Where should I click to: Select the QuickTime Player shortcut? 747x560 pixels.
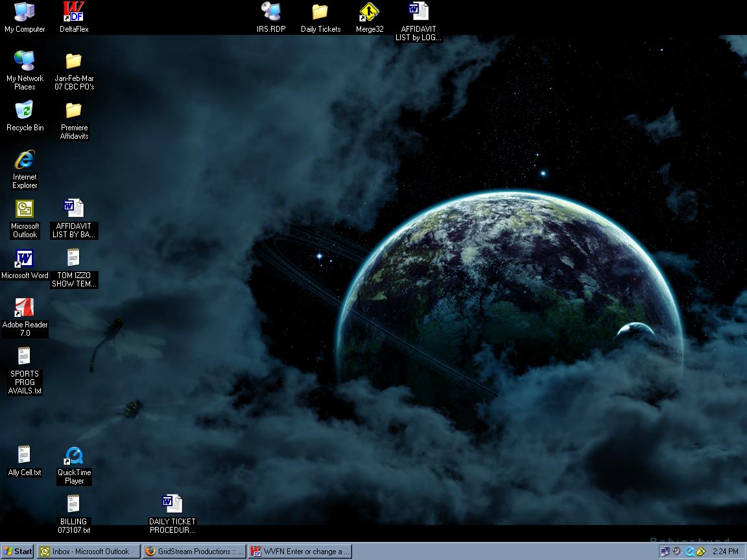point(74,456)
